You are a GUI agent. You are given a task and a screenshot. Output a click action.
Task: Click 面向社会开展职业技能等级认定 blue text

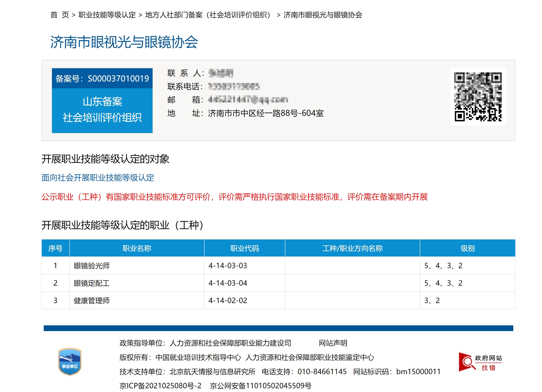pyautogui.click(x=98, y=178)
